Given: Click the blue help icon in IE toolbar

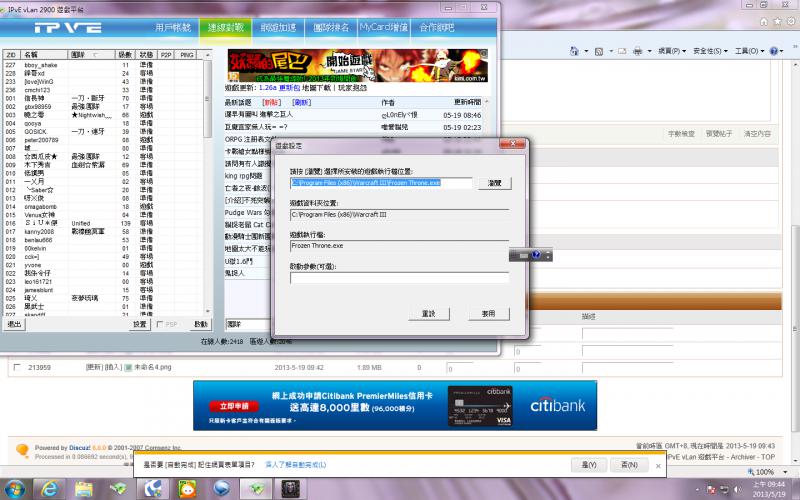Looking at the screenshot, I should [x=773, y=51].
